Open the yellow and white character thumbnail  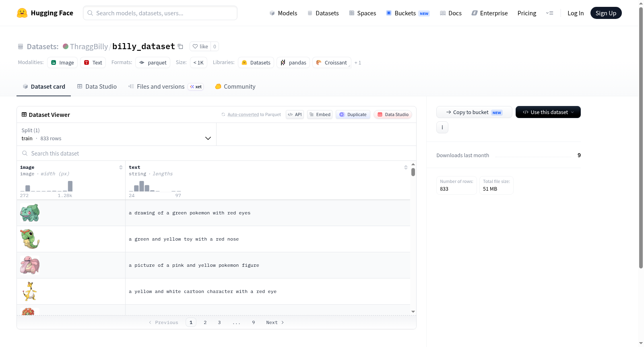point(30,291)
